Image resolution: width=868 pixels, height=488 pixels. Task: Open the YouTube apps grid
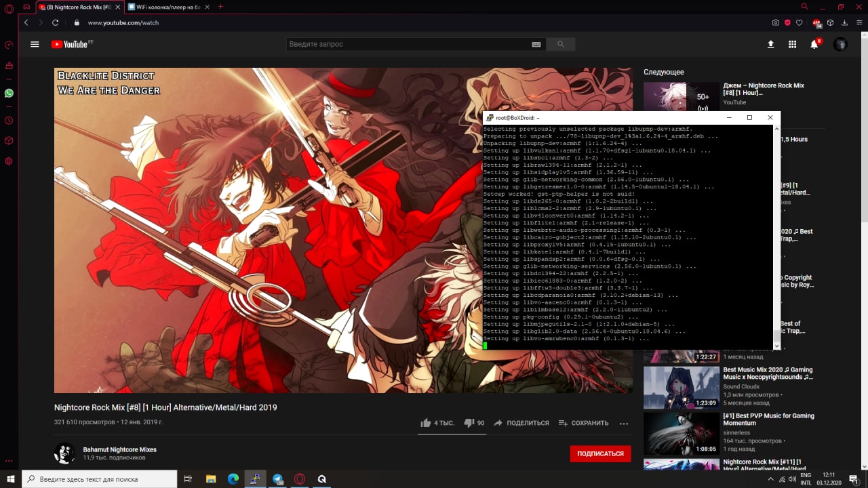[x=792, y=44]
